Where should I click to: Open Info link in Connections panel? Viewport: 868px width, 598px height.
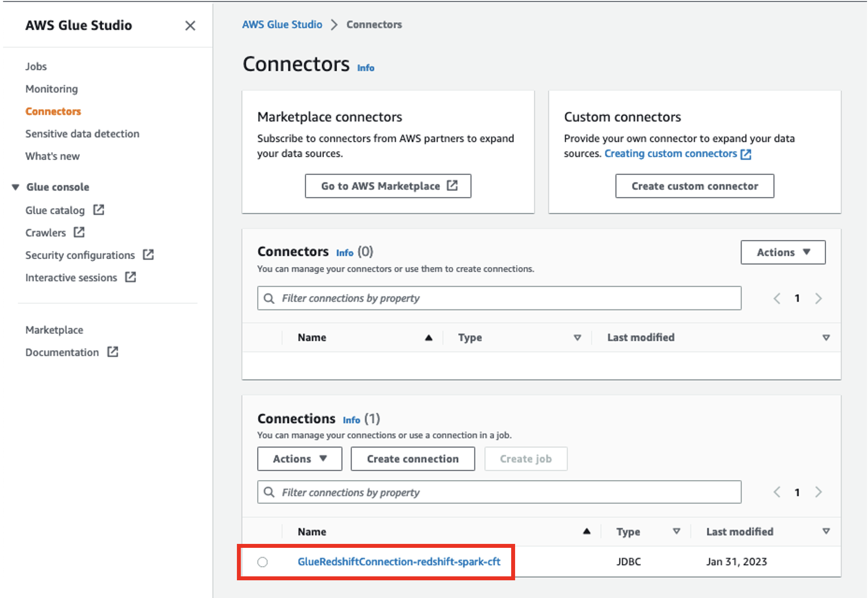point(351,420)
